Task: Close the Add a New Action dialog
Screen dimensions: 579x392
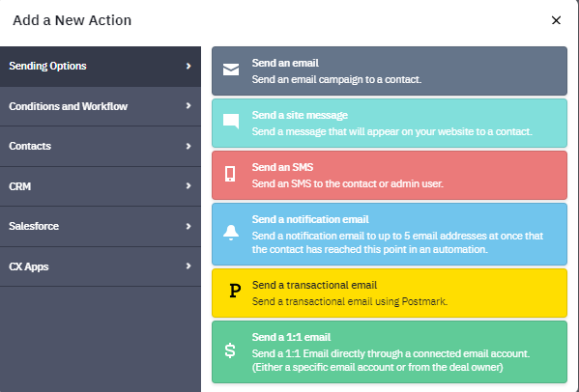Action: click(x=556, y=20)
